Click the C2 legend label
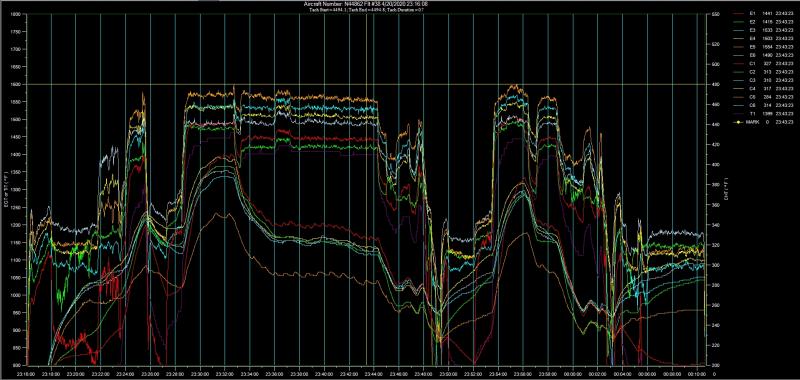Viewport: 800px width, 380px height. click(753, 72)
